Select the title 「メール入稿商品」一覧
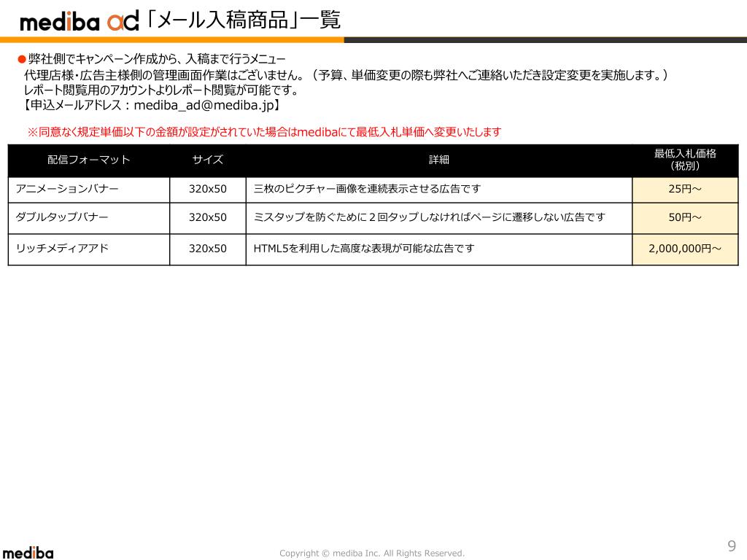Image resolution: width=747 pixels, height=560 pixels. click(x=244, y=20)
